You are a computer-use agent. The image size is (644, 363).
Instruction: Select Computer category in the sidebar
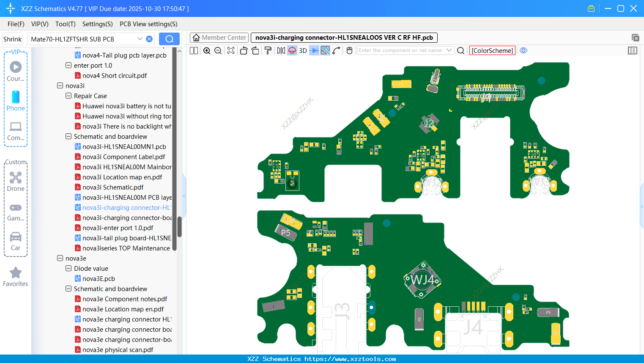point(16,131)
